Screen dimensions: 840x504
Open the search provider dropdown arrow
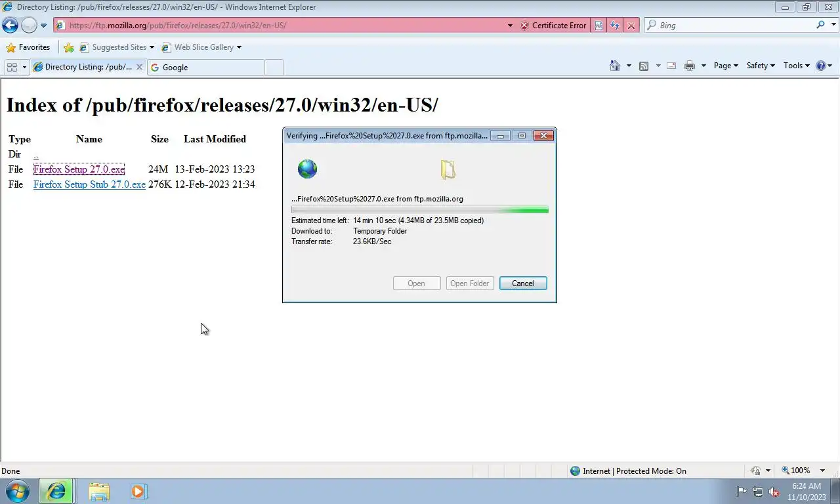pos(834,26)
